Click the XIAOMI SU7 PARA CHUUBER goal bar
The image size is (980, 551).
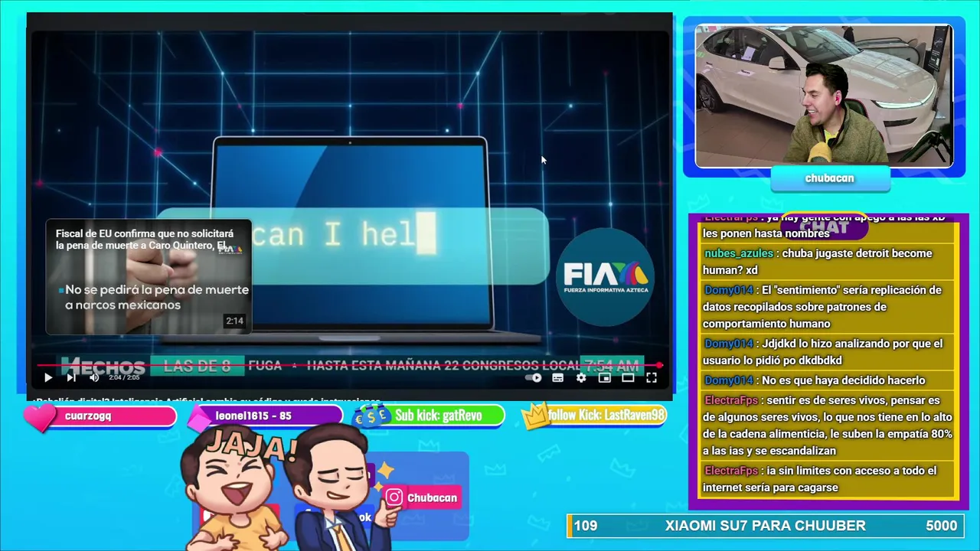tap(765, 526)
